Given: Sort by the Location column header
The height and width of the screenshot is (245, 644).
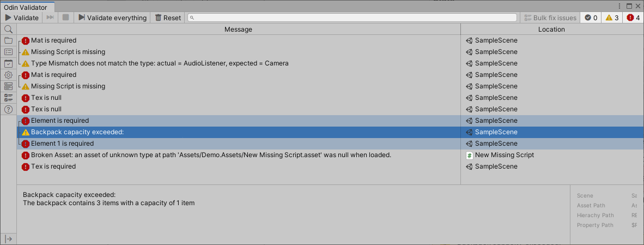Looking at the screenshot, I should [551, 29].
